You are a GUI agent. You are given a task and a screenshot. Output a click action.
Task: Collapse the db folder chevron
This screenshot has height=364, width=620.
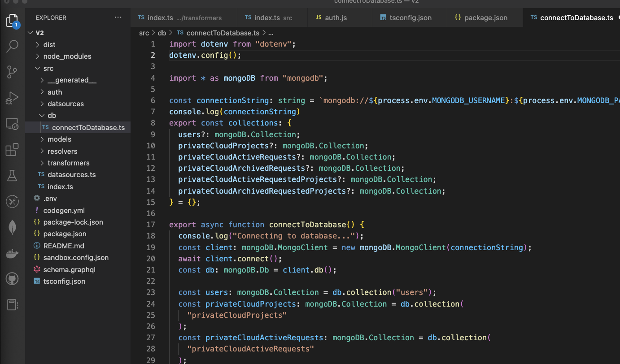point(42,116)
